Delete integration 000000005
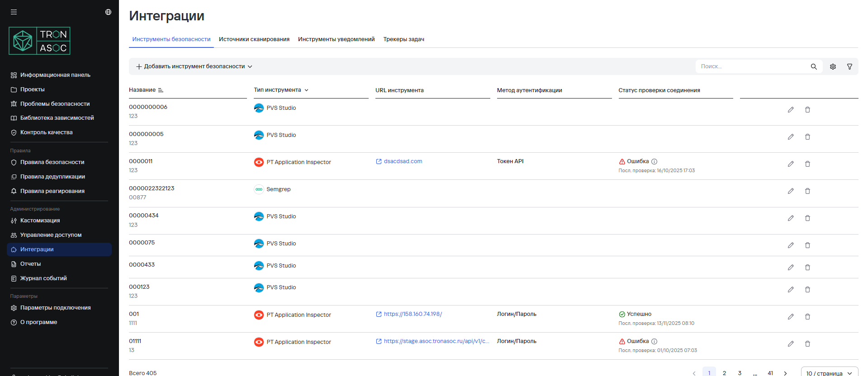The width and height of the screenshot is (868, 376). 807,137
